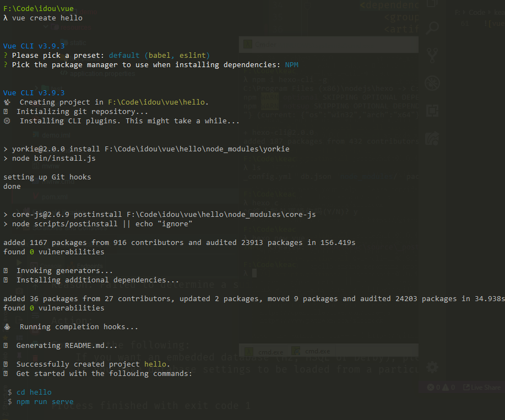The width and height of the screenshot is (505, 420).
Task: Click 'demo.iml' in the background file tree
Action: (x=56, y=135)
